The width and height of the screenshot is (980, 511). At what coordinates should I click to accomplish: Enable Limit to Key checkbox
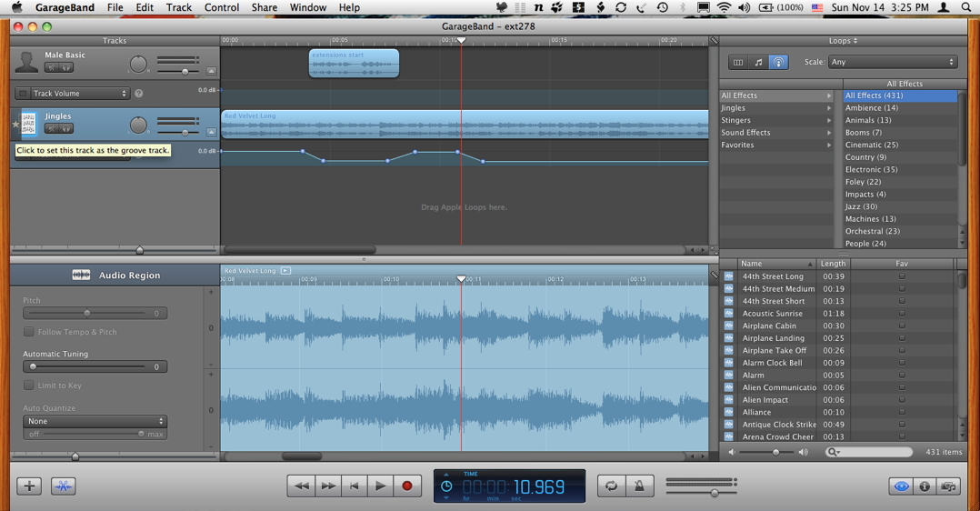point(29,386)
